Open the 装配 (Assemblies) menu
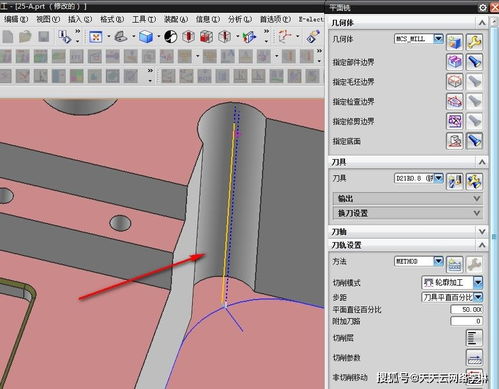Viewport: 499px width, 389px height. (x=176, y=19)
